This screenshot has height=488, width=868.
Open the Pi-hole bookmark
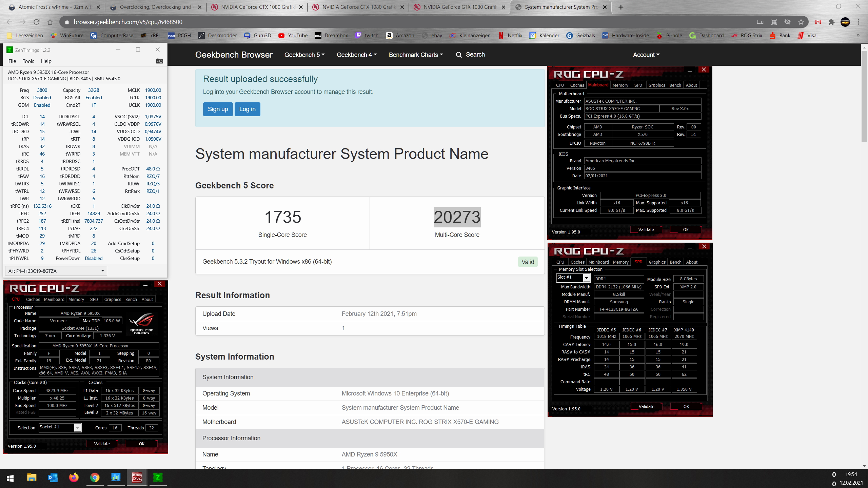pyautogui.click(x=669, y=36)
